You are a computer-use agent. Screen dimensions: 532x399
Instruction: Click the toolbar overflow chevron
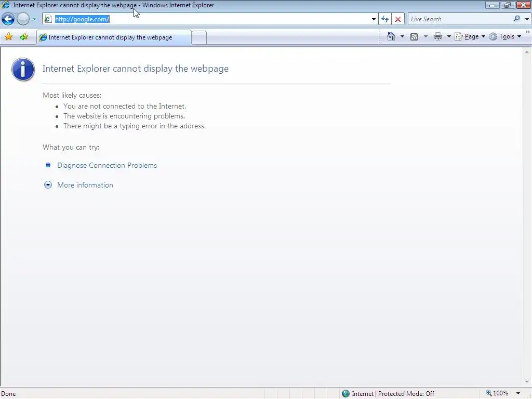coord(528,32)
